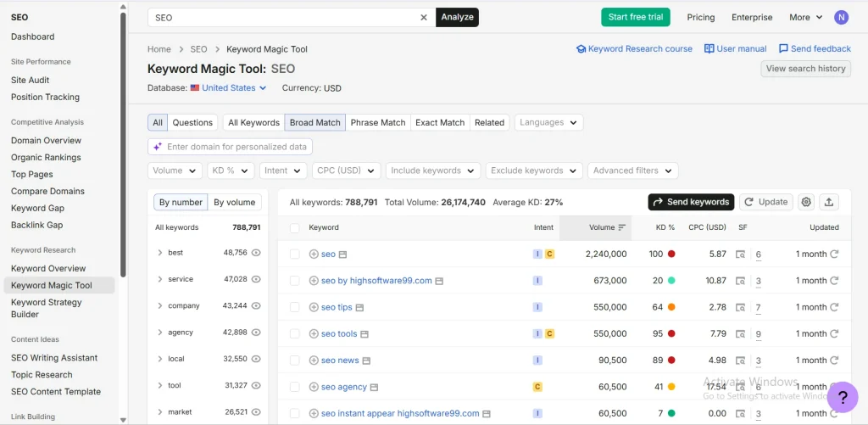The height and width of the screenshot is (425, 868).
Task: Click Start free trial button
Action: [636, 17]
